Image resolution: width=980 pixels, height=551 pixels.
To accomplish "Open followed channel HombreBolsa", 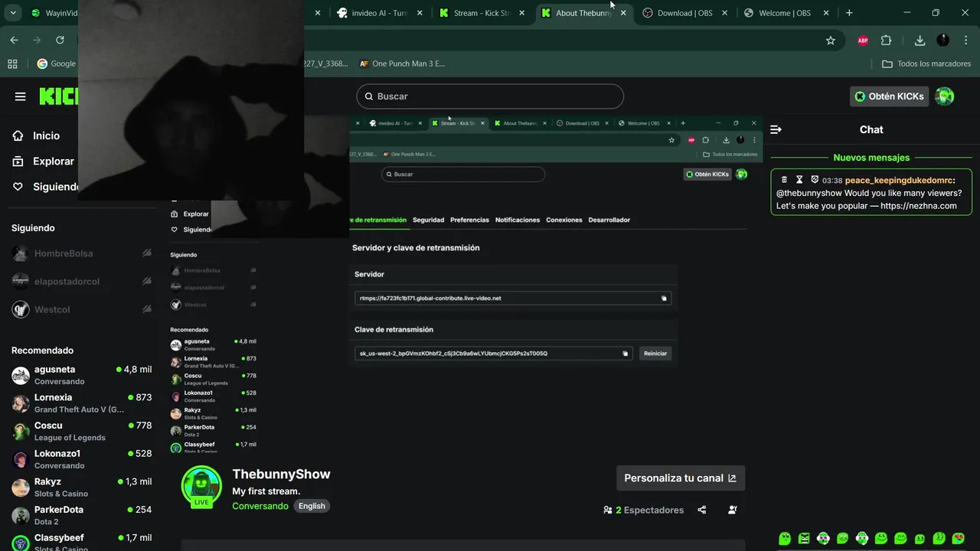I will [81, 253].
